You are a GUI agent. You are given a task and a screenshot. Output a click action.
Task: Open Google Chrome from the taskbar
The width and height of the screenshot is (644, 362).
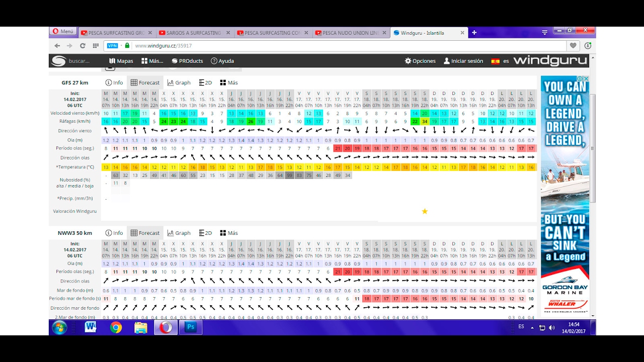(116, 328)
